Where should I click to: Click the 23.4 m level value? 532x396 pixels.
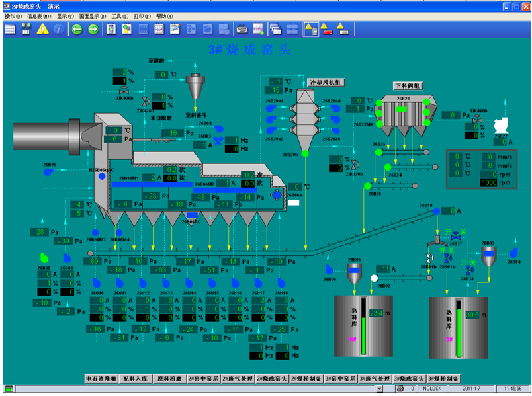pos(377,313)
